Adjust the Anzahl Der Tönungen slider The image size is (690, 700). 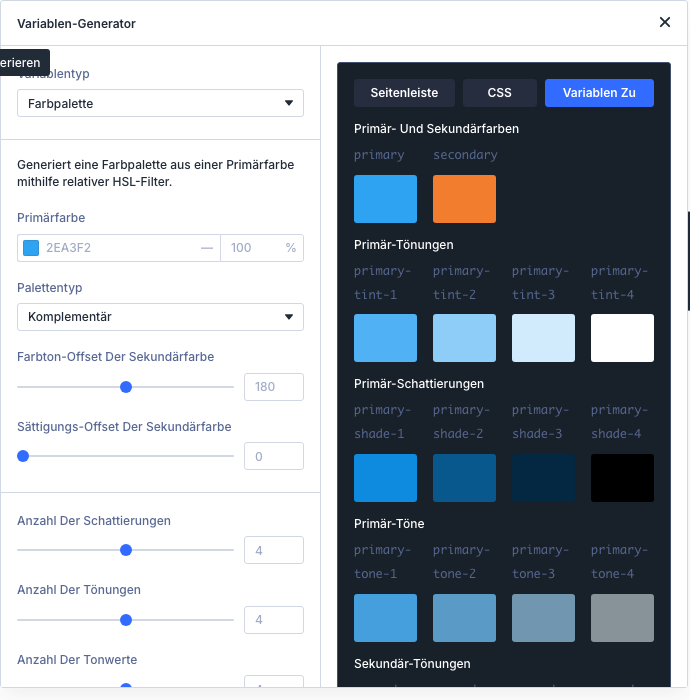pyautogui.click(x=126, y=620)
